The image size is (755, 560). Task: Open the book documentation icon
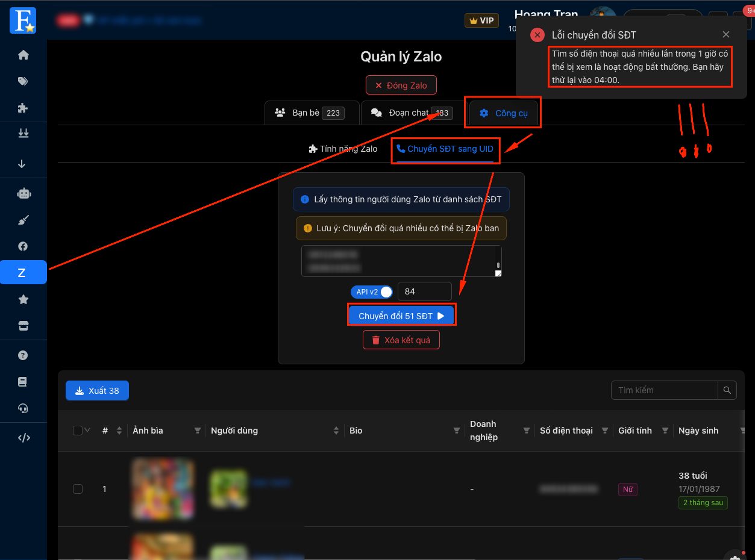[23, 382]
